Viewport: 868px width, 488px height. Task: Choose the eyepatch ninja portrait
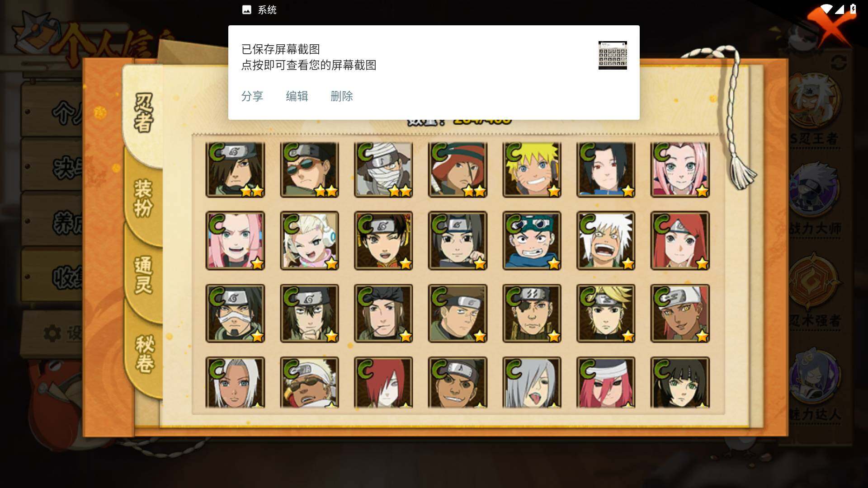[x=532, y=313]
